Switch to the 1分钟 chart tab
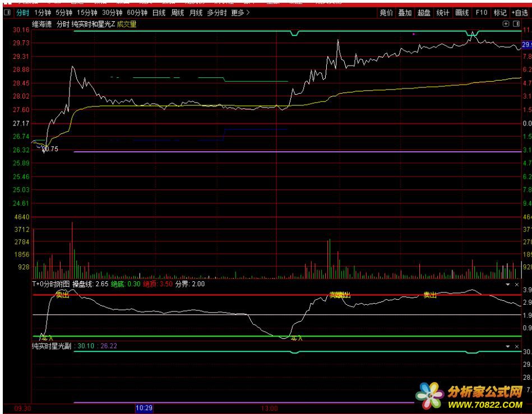The height and width of the screenshot is (414, 532). pyautogui.click(x=43, y=13)
